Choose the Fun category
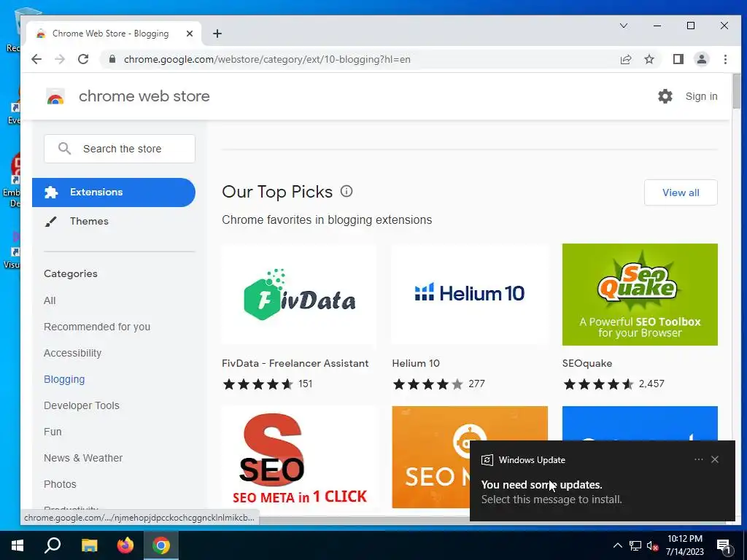747x560 pixels. pyautogui.click(x=53, y=432)
